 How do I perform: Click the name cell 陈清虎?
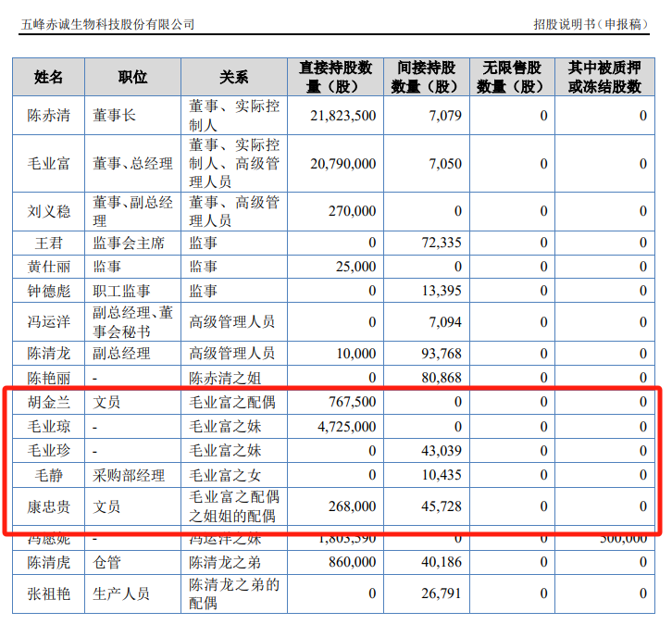pyautogui.click(x=48, y=562)
